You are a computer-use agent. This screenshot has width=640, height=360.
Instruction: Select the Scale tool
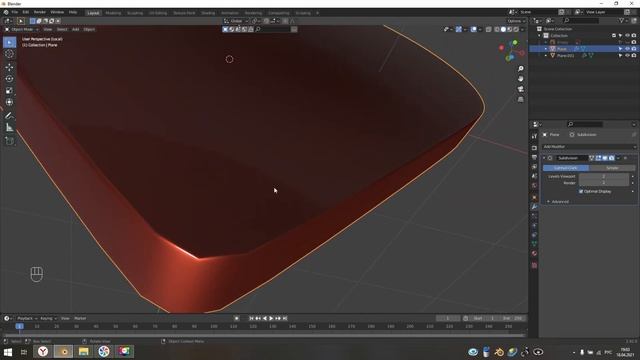pyautogui.click(x=9, y=91)
